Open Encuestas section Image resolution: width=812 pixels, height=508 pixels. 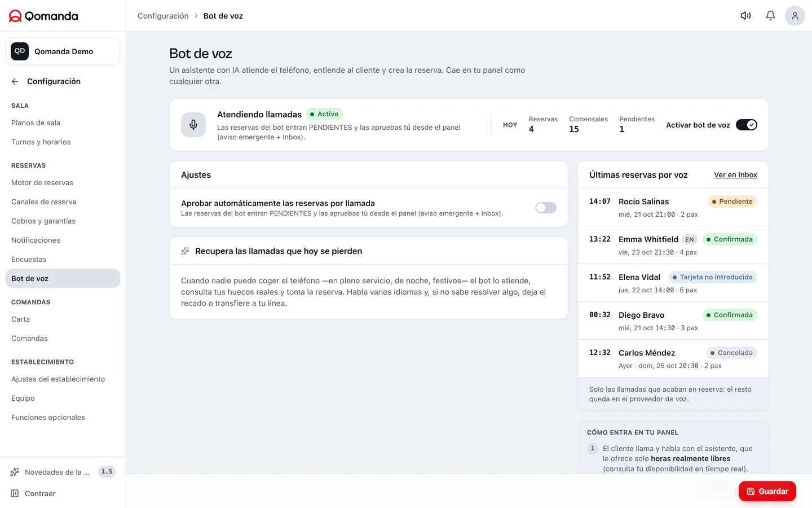[x=63, y=260]
